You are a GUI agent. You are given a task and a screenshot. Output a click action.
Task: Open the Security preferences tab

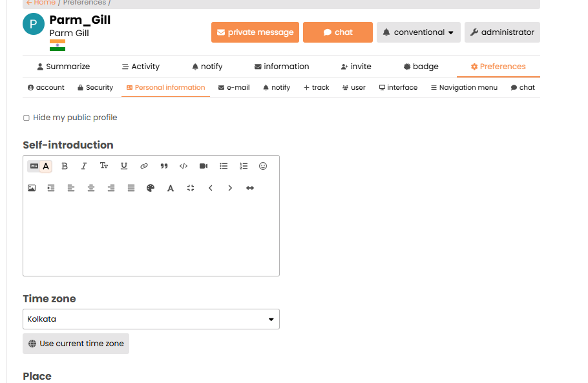[x=95, y=87]
